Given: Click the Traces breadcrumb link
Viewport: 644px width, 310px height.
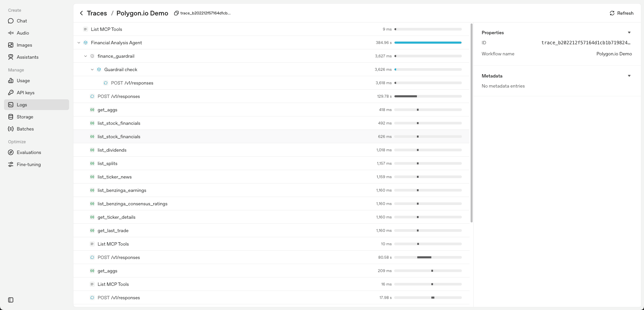Looking at the screenshot, I should [x=97, y=13].
